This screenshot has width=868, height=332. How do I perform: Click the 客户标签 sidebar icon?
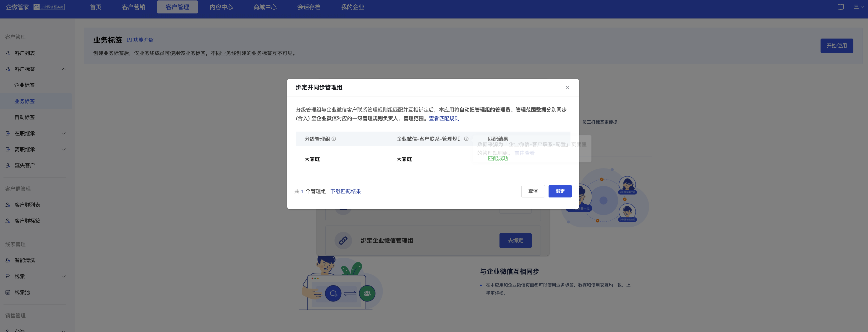coord(8,69)
